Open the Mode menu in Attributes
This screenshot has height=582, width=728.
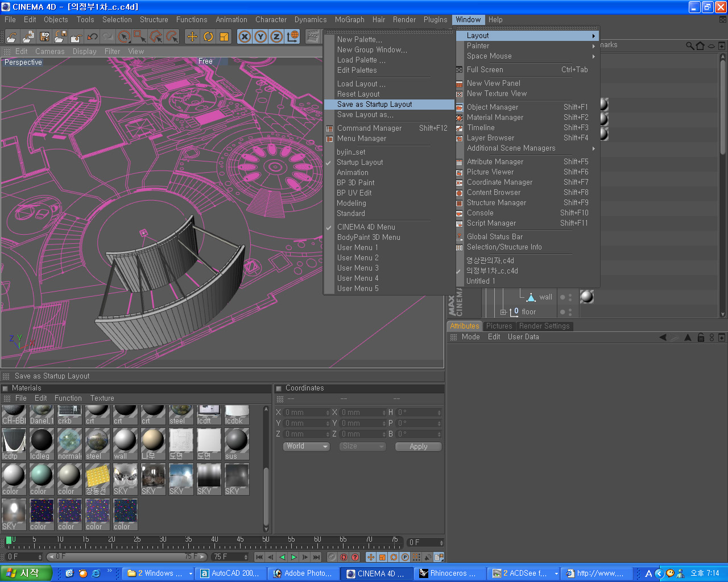(471, 337)
